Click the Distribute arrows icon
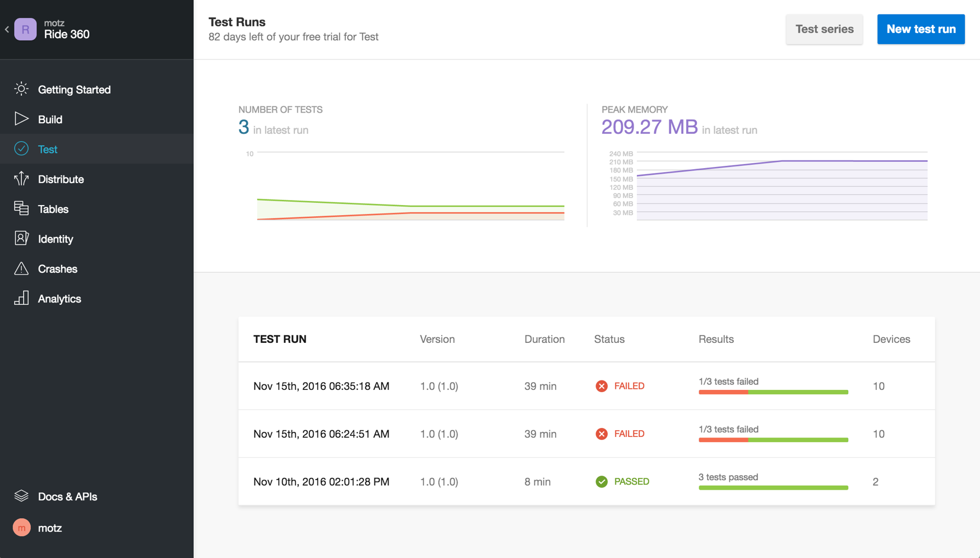Image resolution: width=980 pixels, height=558 pixels. 21,179
